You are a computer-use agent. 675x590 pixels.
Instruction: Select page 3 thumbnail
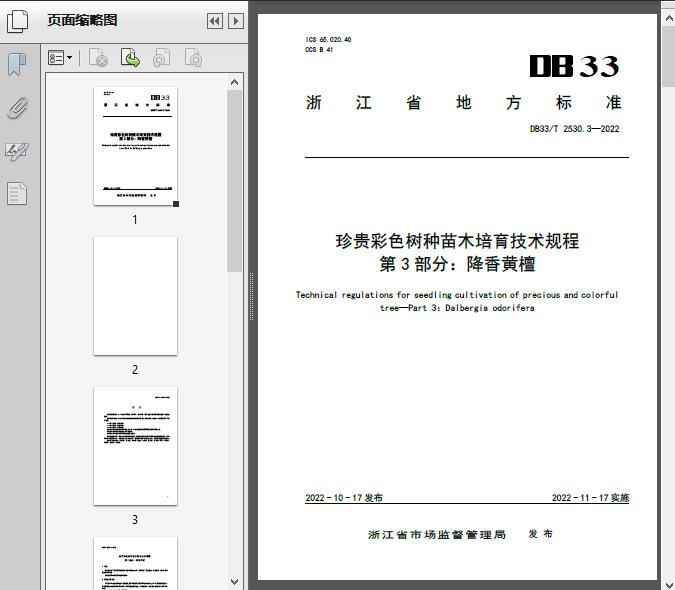tap(135, 446)
